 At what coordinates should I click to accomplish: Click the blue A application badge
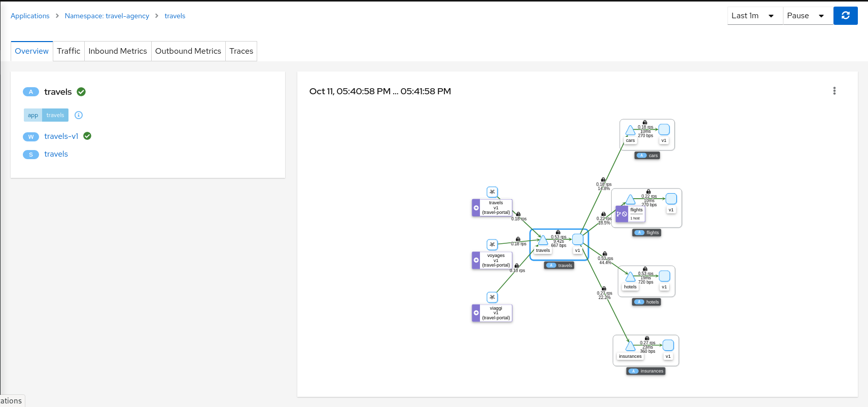pos(31,92)
